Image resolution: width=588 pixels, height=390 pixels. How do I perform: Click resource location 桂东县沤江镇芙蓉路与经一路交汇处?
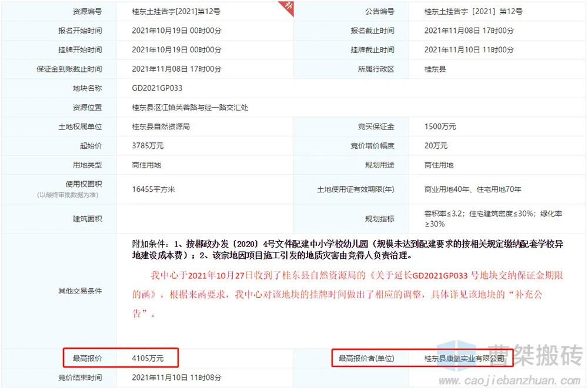coord(190,108)
